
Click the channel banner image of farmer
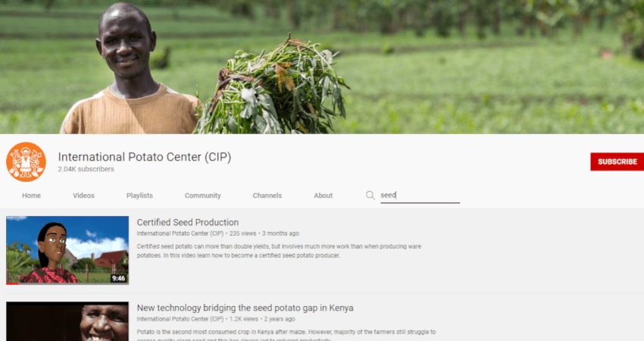322,67
